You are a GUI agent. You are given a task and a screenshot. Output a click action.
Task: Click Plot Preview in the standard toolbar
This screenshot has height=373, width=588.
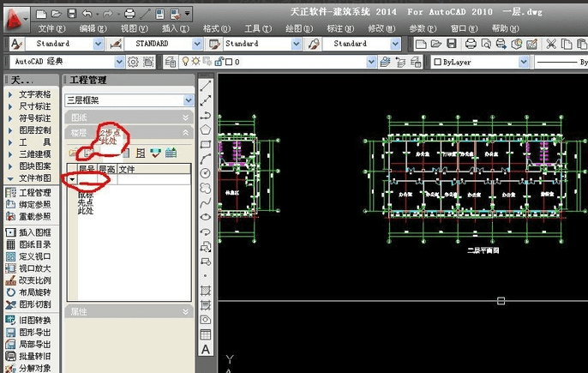(x=486, y=44)
